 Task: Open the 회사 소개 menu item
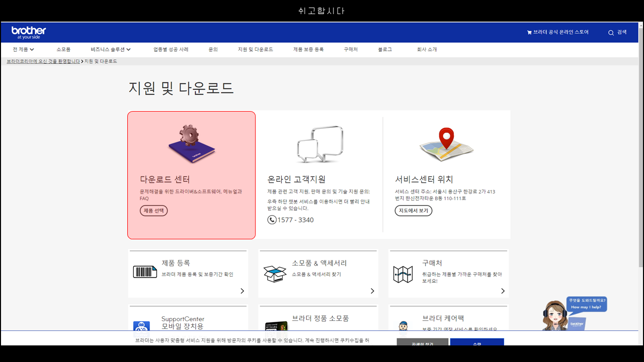click(x=427, y=49)
